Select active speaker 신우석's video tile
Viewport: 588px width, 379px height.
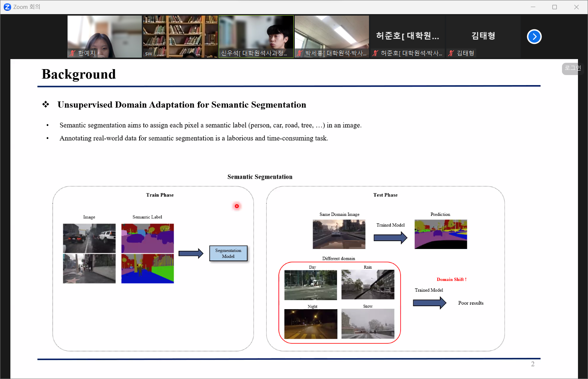click(x=256, y=33)
